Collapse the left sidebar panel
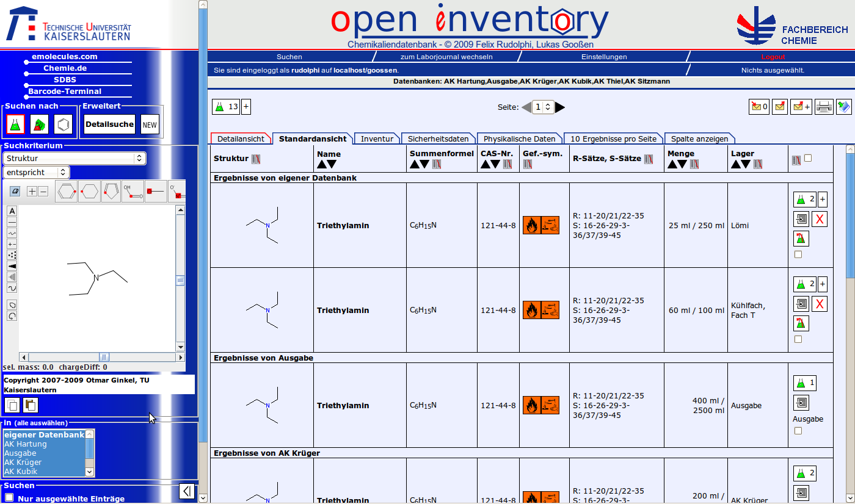The height and width of the screenshot is (504, 855). [x=187, y=491]
